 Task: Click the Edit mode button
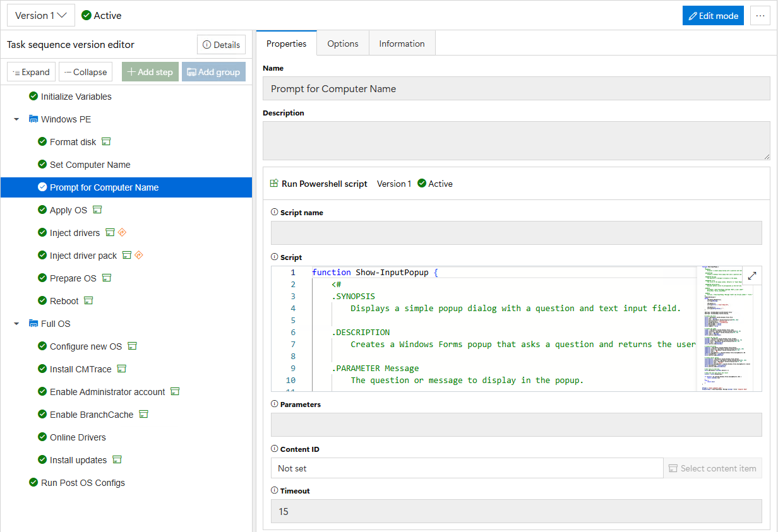(713, 16)
